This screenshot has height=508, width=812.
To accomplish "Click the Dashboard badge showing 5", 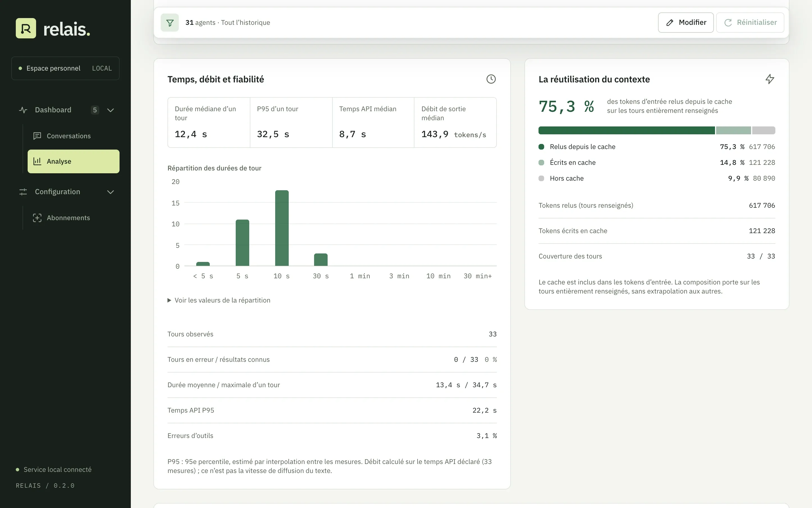I will [x=95, y=110].
